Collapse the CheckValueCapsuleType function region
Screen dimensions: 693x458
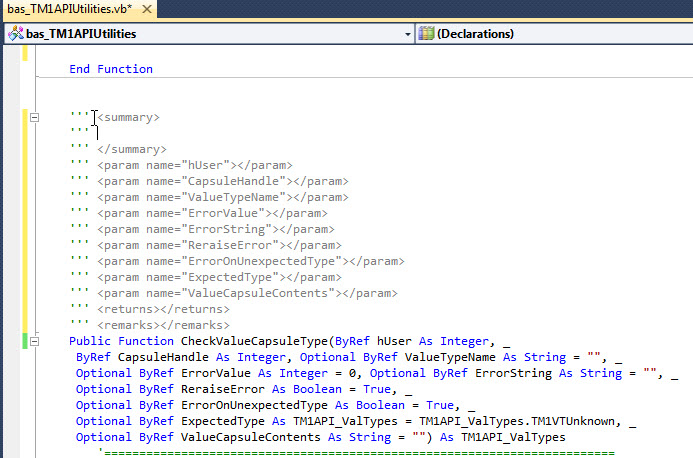[36, 341]
